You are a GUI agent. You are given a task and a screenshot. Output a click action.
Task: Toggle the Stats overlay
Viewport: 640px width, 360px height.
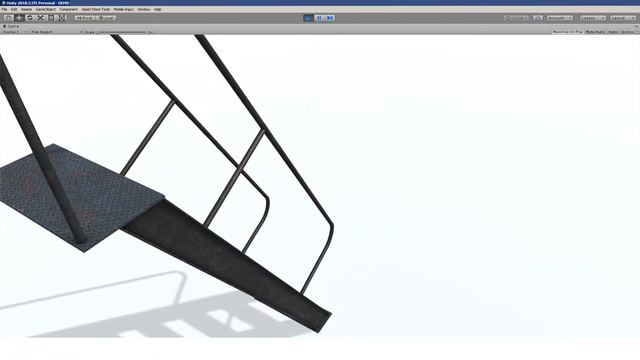[613, 32]
